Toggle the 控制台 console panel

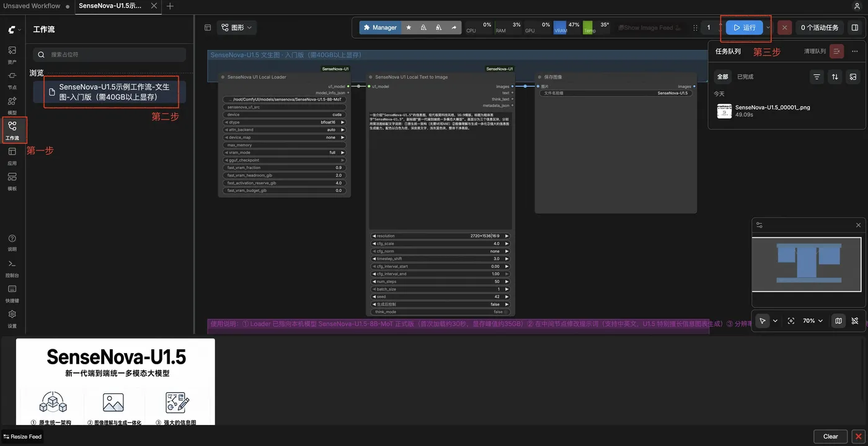point(12,268)
